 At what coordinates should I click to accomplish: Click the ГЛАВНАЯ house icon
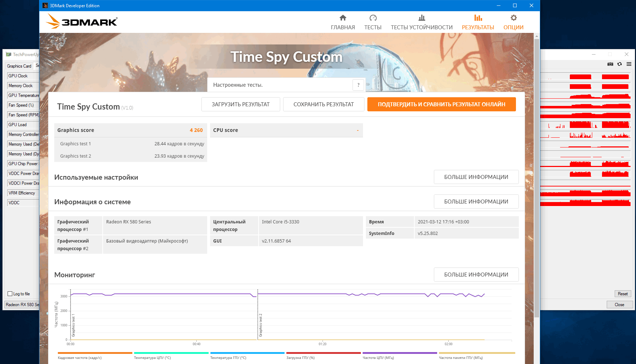click(x=343, y=18)
